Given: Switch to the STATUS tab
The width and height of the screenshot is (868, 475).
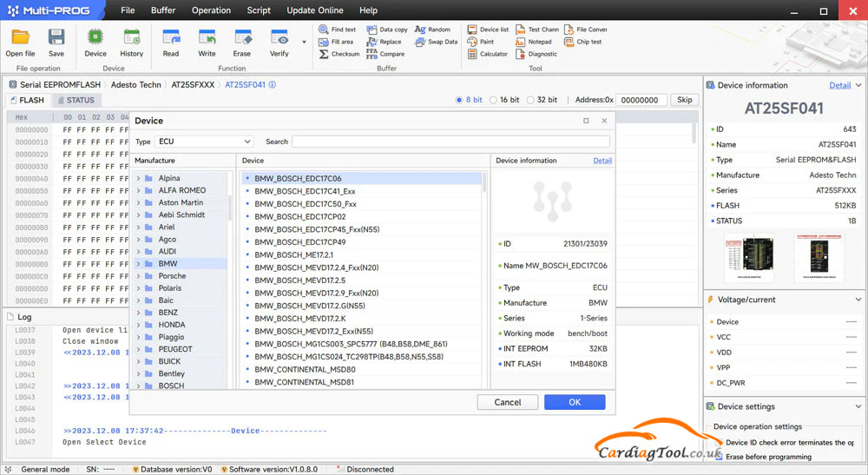Looking at the screenshot, I should 76,100.
